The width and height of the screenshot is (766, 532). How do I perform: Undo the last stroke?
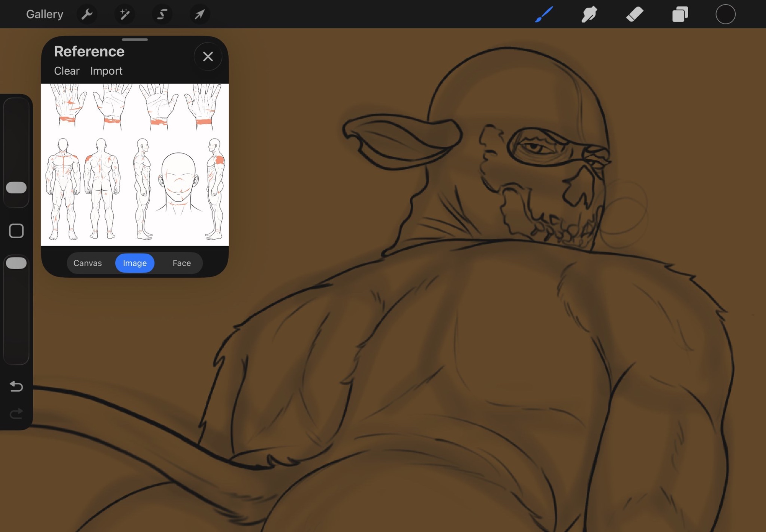click(x=16, y=386)
